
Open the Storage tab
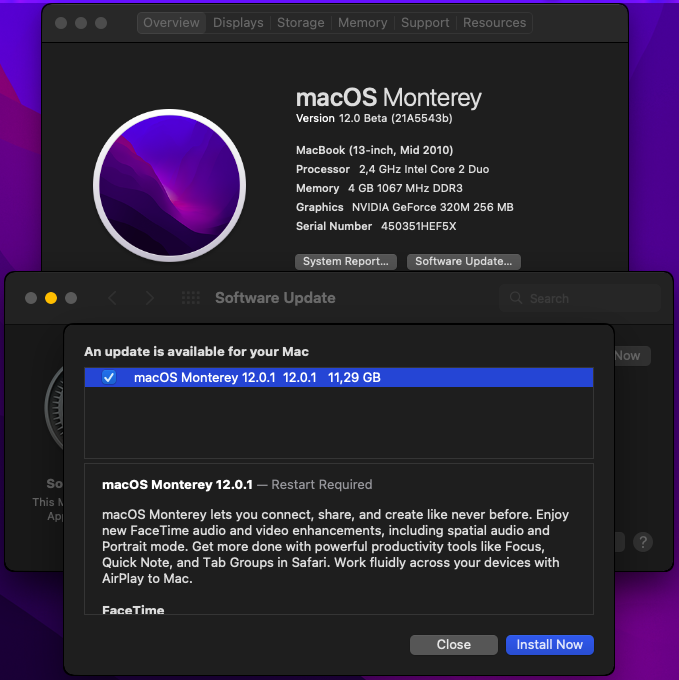coord(300,23)
